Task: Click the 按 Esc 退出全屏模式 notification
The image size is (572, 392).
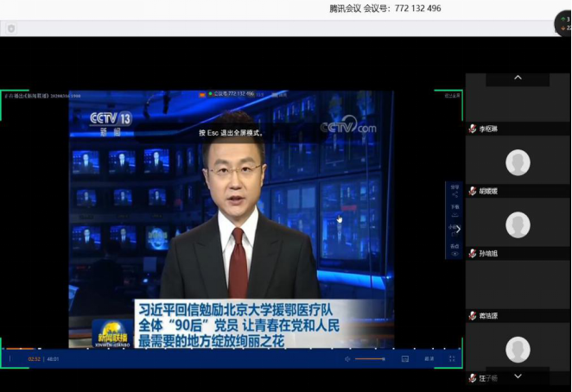Action: click(x=231, y=133)
